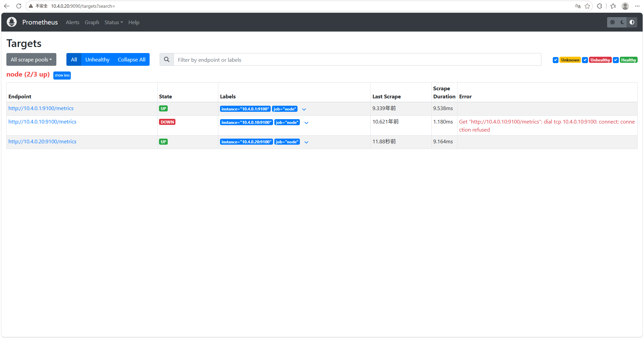
Task: Open the browser profile avatar
Action: pyautogui.click(x=625, y=6)
